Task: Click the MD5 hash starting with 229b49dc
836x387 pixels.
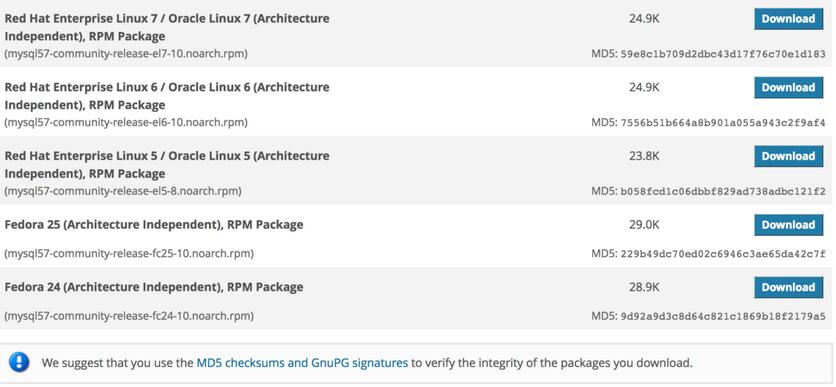Action: point(723,254)
